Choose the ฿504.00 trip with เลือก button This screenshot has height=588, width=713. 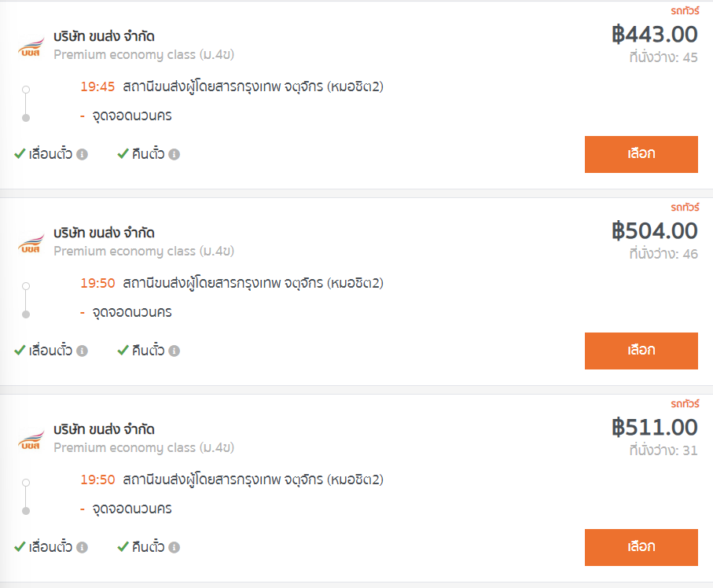641,351
